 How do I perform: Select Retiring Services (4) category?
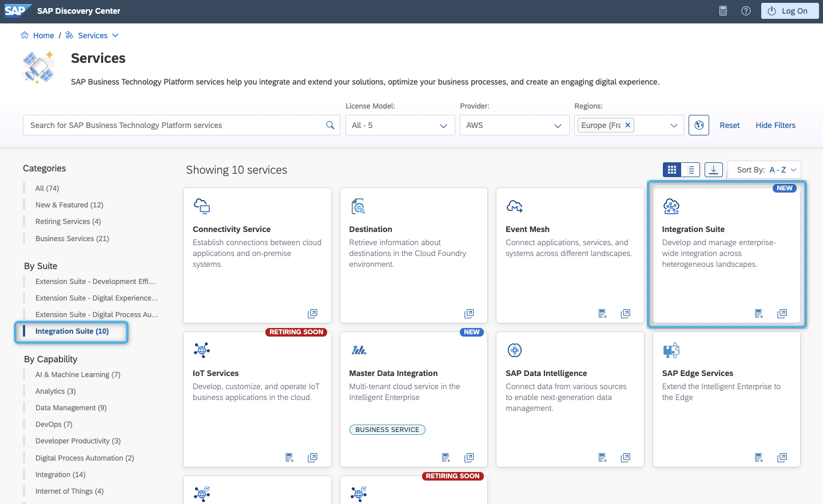click(68, 221)
